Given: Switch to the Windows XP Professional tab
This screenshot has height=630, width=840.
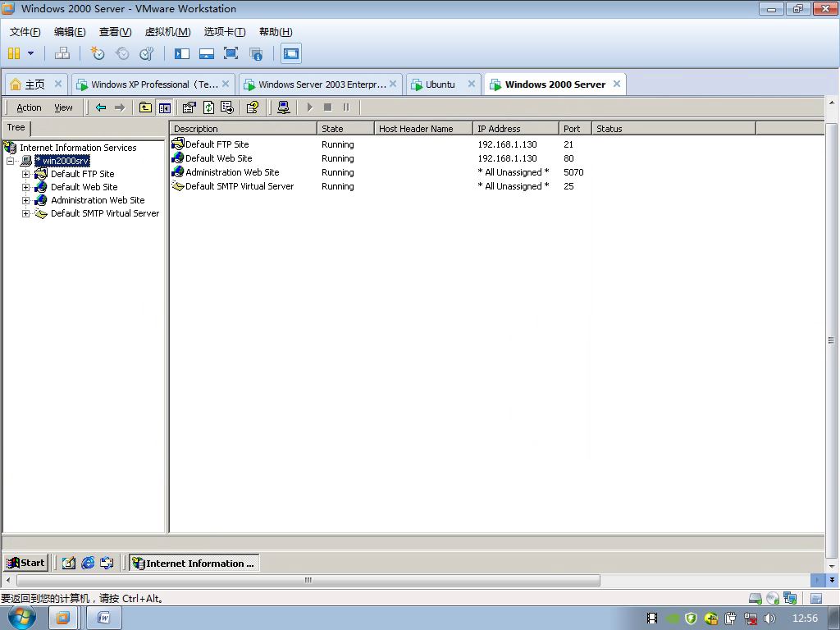Looking at the screenshot, I should point(153,84).
